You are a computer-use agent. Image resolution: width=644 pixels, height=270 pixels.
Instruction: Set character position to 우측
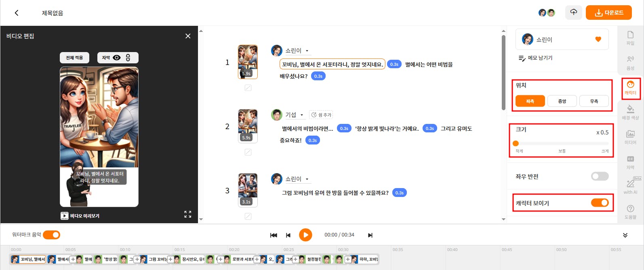tap(594, 101)
